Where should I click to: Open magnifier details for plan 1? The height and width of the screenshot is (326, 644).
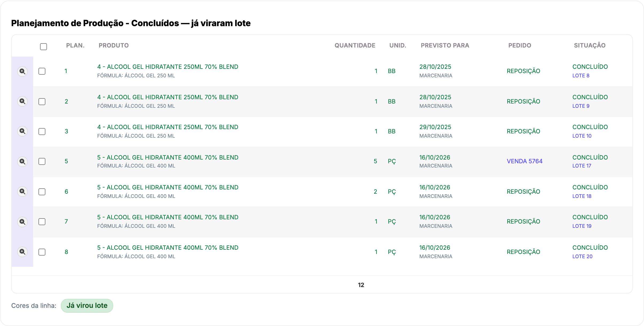pyautogui.click(x=22, y=71)
